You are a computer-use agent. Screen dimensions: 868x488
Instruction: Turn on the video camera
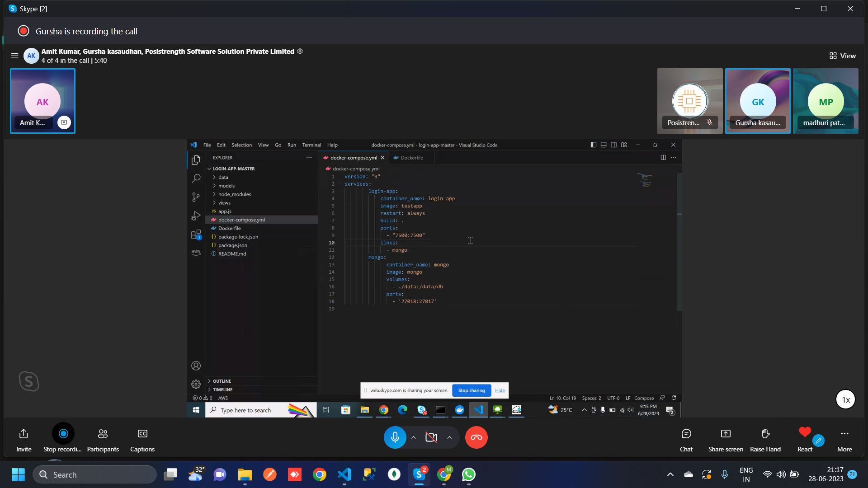pos(431,437)
